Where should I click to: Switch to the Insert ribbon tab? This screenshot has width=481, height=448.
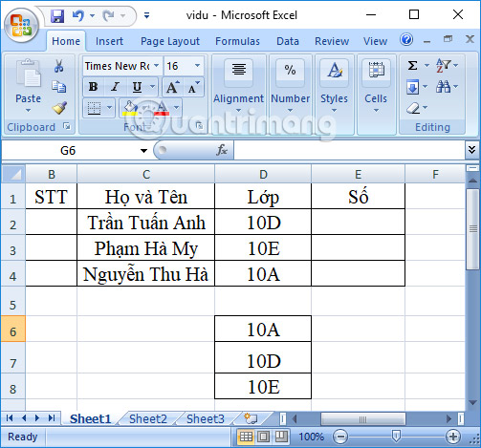(x=109, y=41)
